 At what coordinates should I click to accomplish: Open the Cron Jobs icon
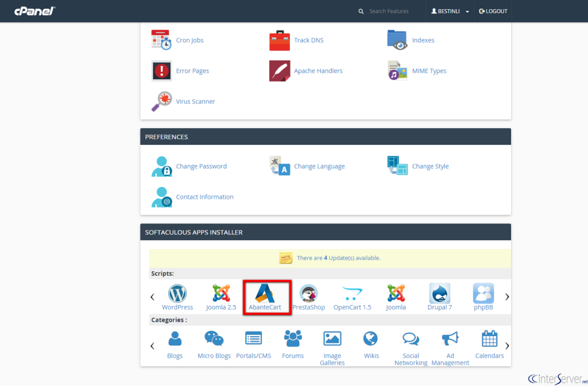click(161, 40)
